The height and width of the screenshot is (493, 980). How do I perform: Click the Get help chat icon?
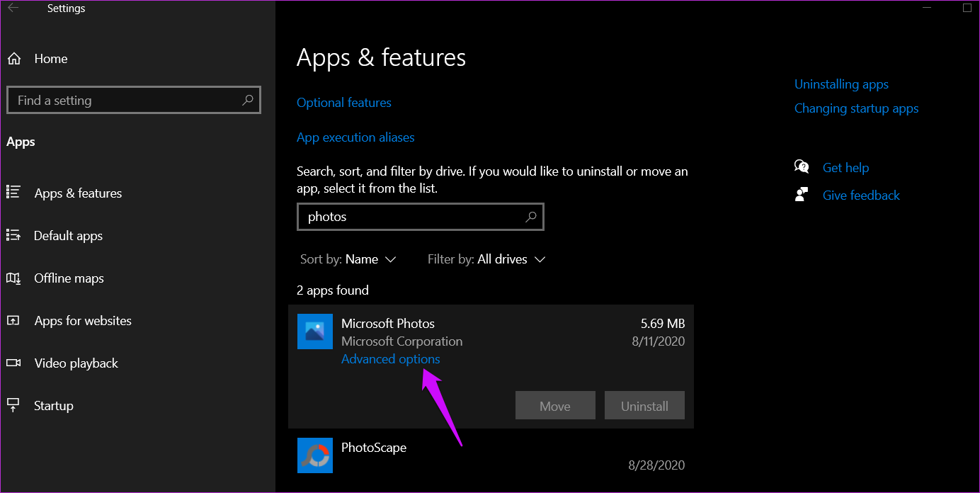[802, 167]
